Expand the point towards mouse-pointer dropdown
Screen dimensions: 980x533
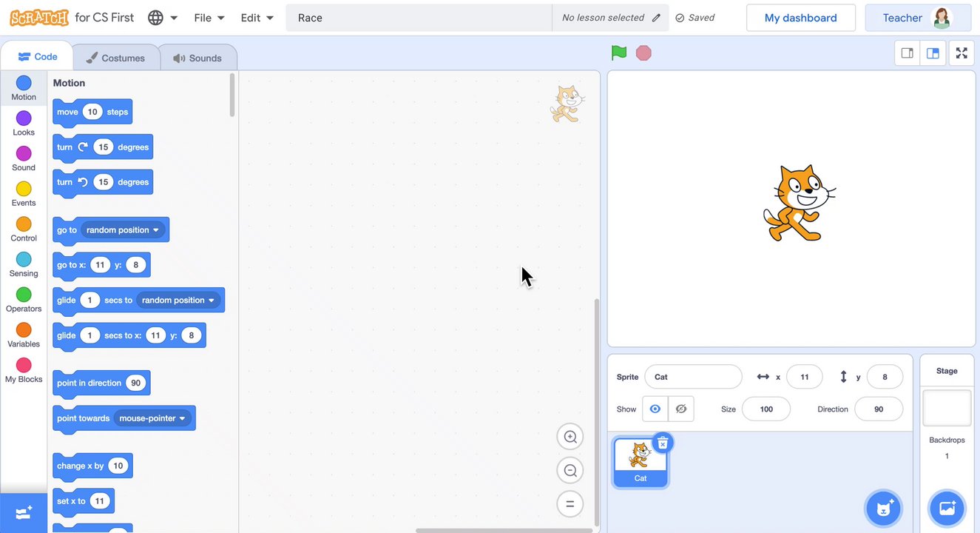coord(152,418)
